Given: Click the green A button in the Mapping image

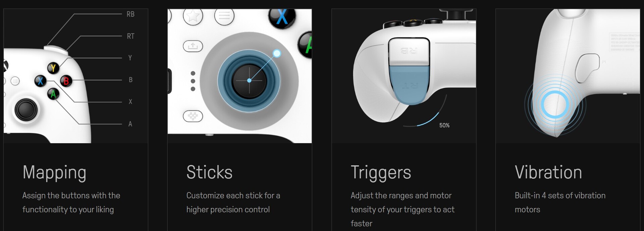Looking at the screenshot, I should click(53, 94).
